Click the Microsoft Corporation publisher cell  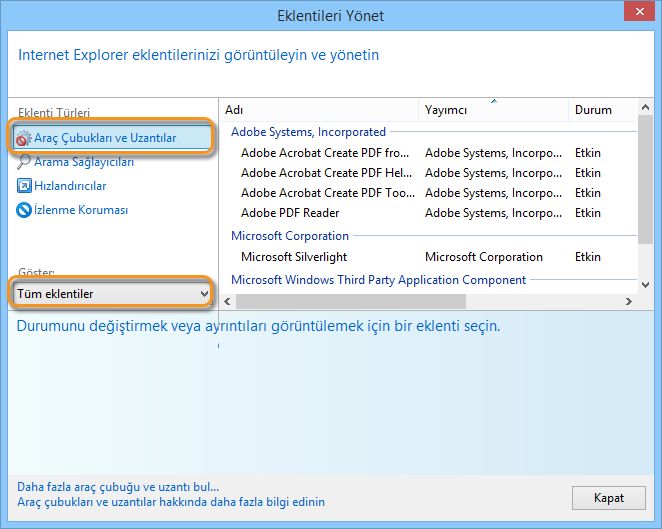coord(484,257)
